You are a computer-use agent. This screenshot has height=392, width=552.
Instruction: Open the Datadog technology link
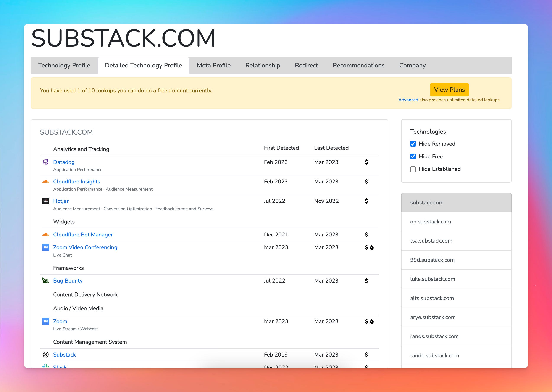[x=64, y=162]
